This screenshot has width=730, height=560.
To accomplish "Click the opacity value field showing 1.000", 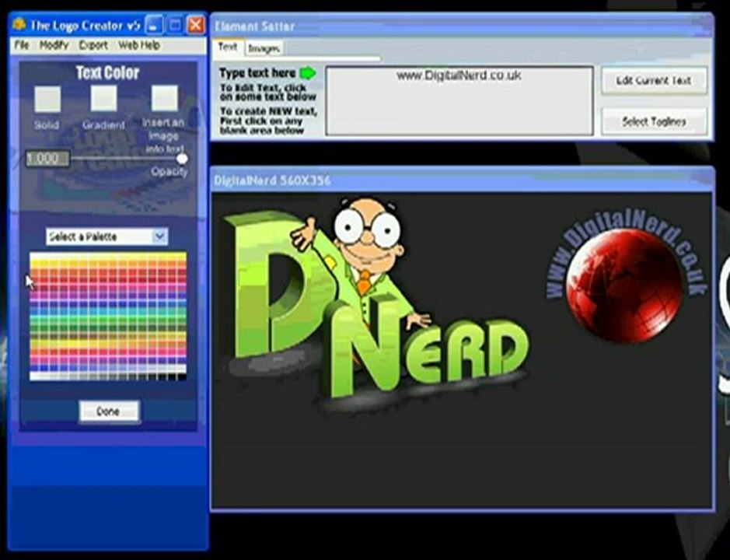I will coord(47,159).
